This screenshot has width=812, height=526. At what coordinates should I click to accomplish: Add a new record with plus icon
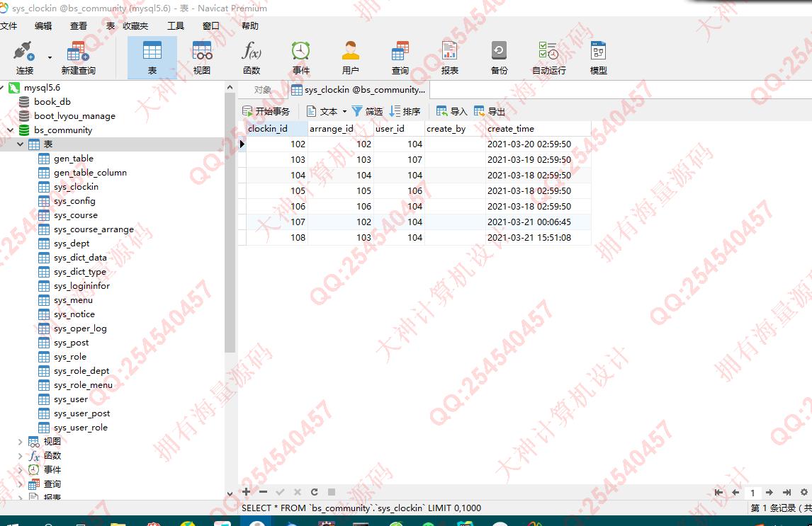point(247,492)
